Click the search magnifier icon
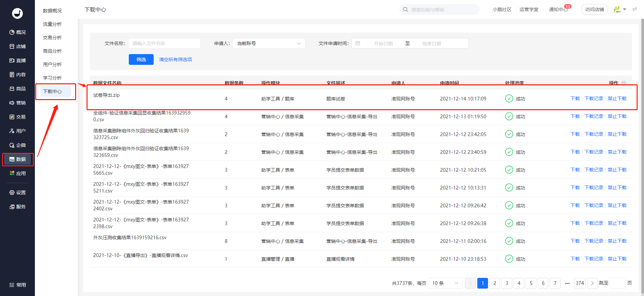The height and width of the screenshot is (296, 644). tap(406, 9)
